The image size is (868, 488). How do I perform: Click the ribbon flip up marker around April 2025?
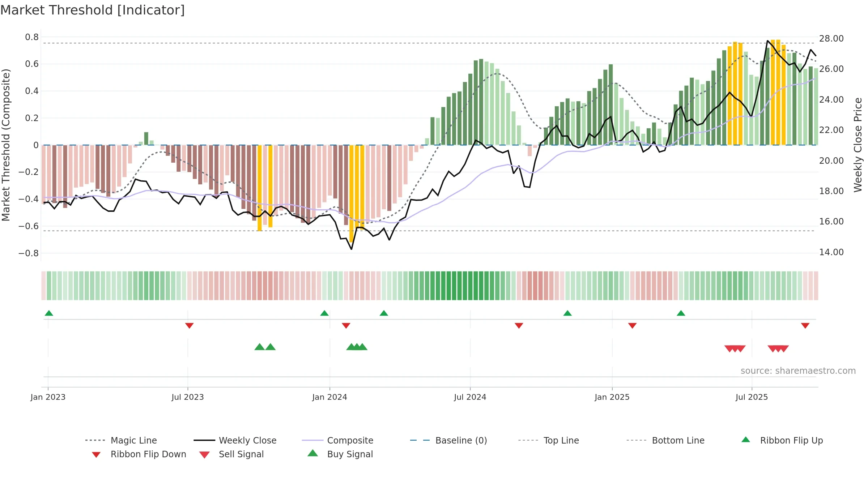pos(681,313)
